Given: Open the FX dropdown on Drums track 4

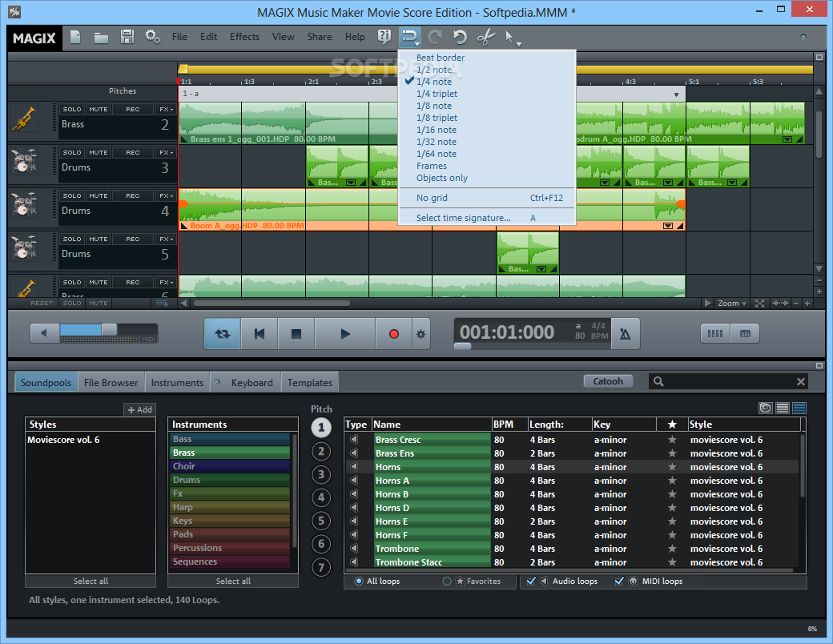Looking at the screenshot, I should tap(167, 195).
